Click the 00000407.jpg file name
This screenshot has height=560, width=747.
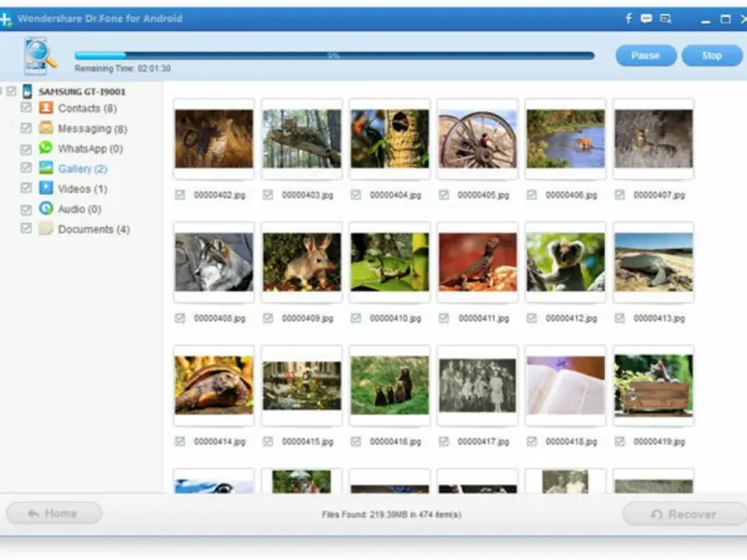[x=659, y=195]
